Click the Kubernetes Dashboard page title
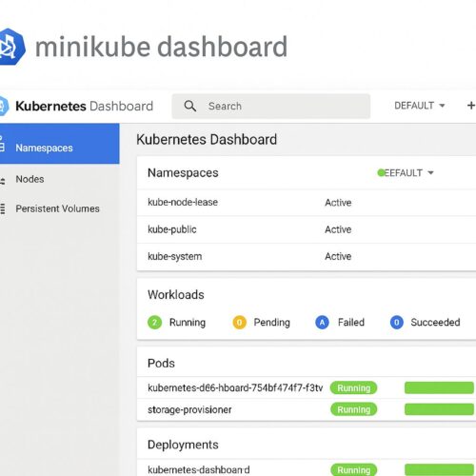This screenshot has width=476, height=476. 207,140
